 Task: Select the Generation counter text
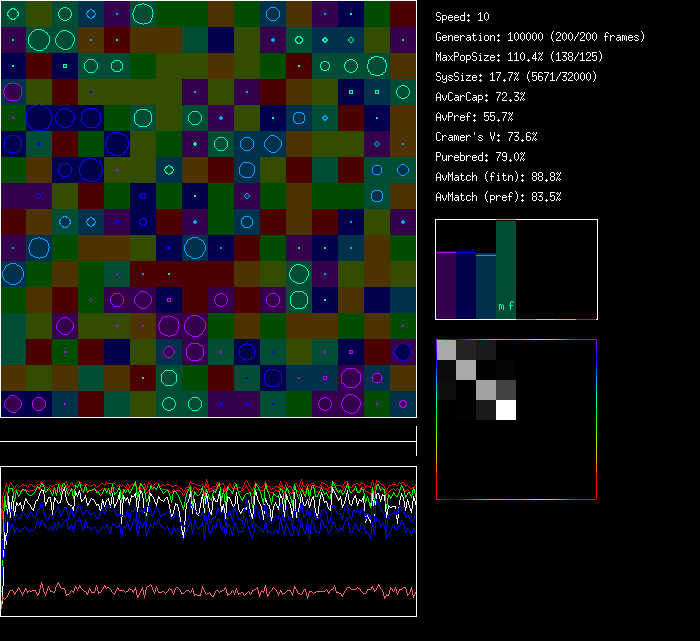(x=540, y=37)
